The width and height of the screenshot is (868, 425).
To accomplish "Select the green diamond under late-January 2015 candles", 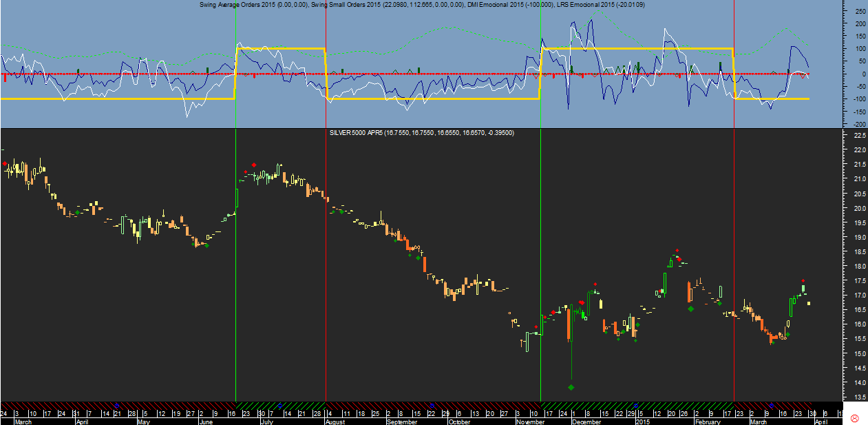I will coord(691,309).
